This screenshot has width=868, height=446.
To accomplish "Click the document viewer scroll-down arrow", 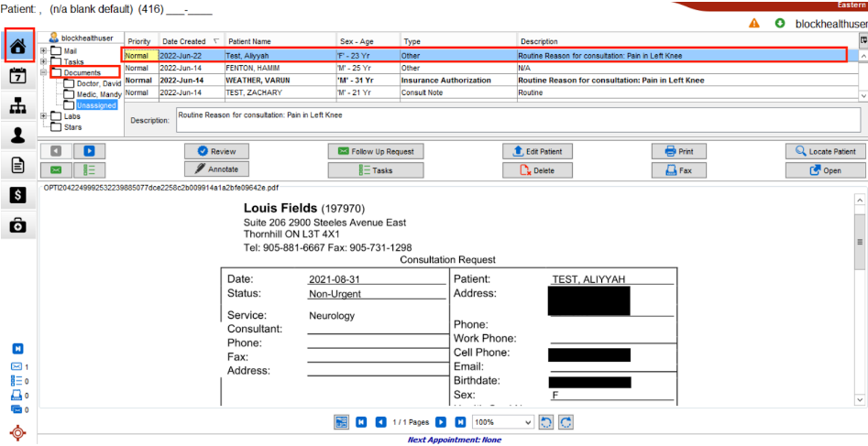I will pyautogui.click(x=859, y=399).
